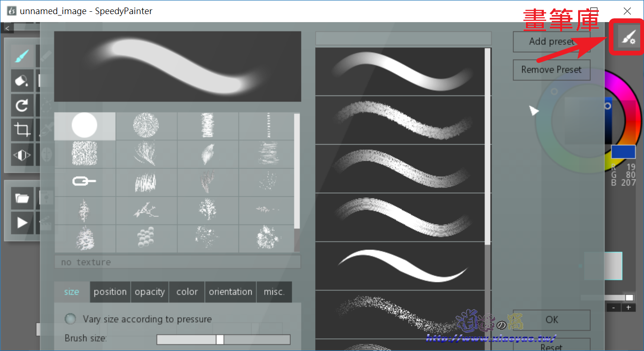Screen dimensions: 644x351
Task: Collapse the toolbar with the < button
Action: pos(7,28)
